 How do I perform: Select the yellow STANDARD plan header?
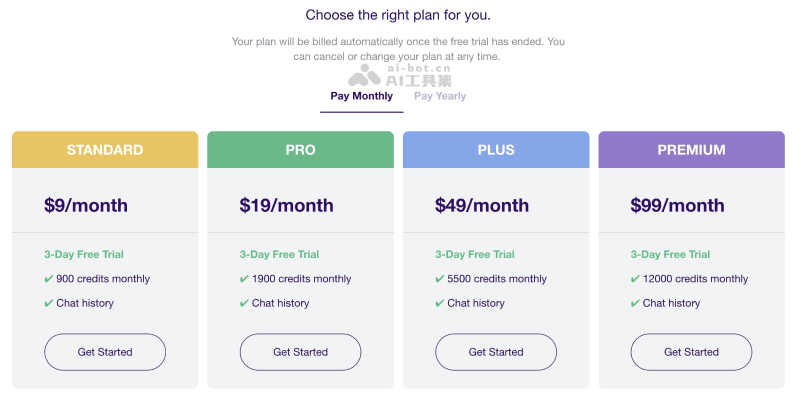[x=105, y=150]
